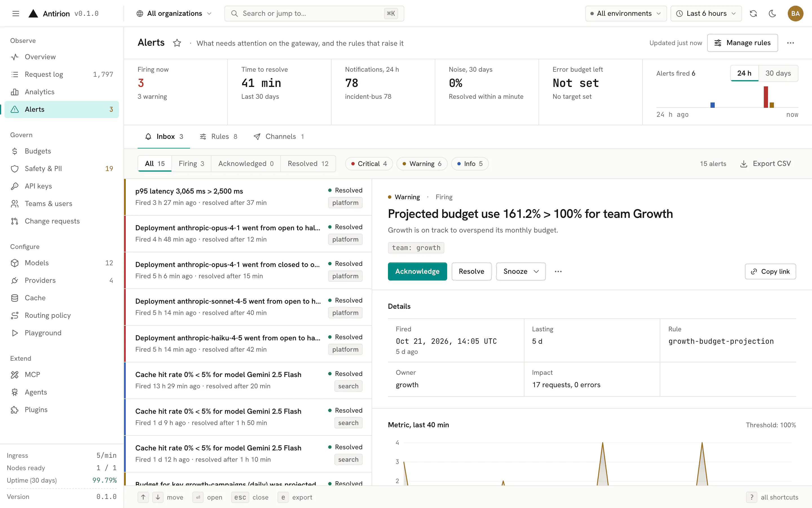Open the p95 latency 3,065 ms alert

[x=248, y=197]
